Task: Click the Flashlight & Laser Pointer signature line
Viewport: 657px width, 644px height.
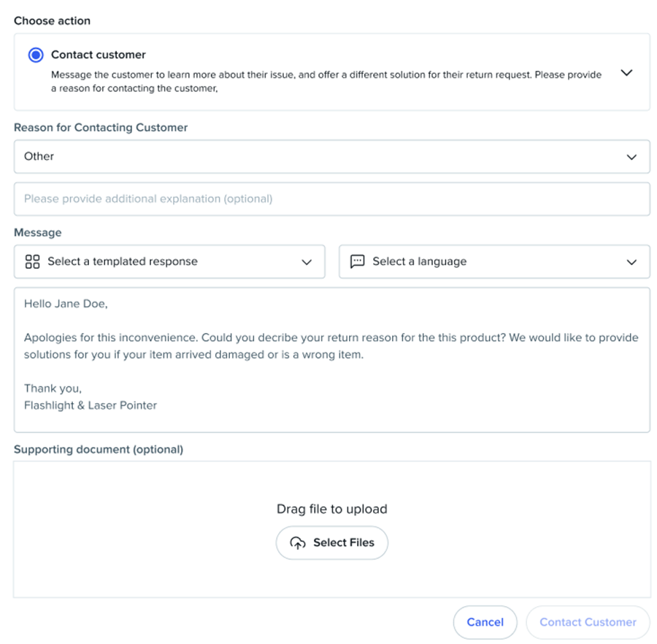Action: [91, 405]
